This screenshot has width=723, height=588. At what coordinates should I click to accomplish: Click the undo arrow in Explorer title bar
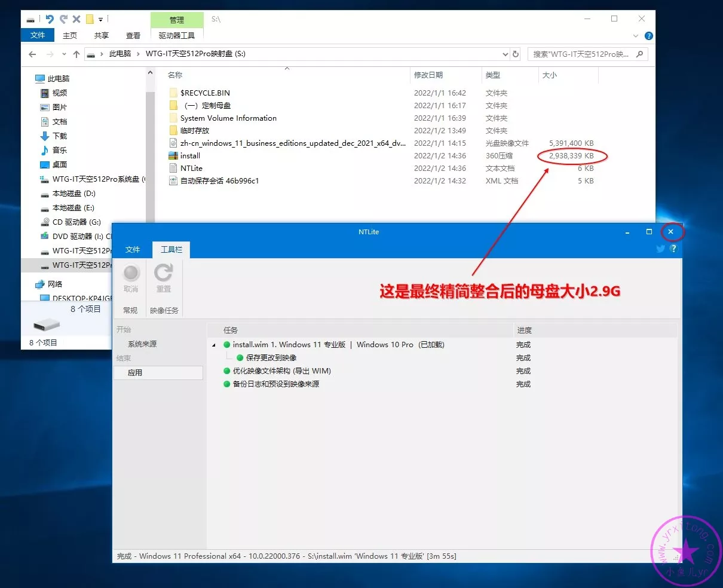click(50, 19)
